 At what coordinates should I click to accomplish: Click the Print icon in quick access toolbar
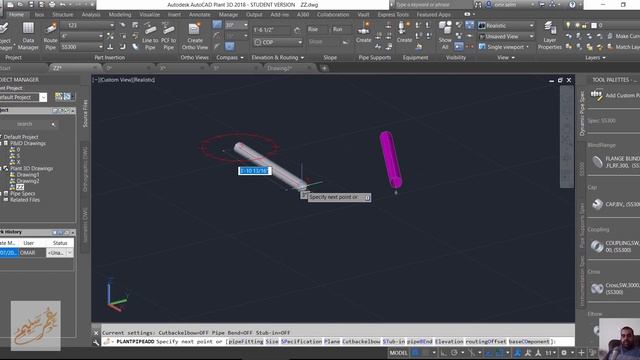click(x=52, y=4)
